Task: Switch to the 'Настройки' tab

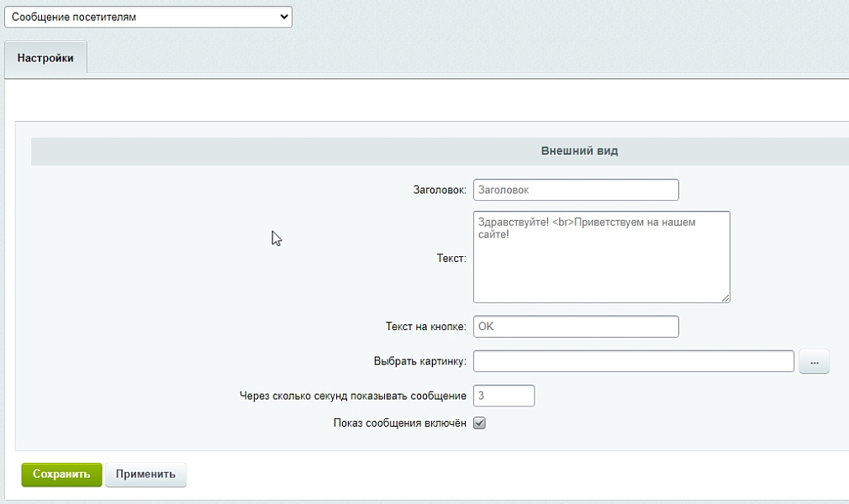Action: pyautogui.click(x=45, y=59)
